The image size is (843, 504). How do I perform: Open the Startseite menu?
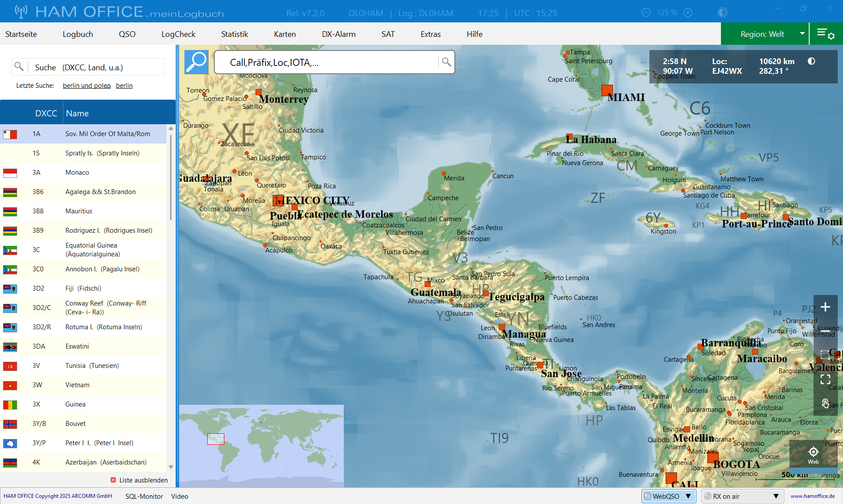pos(21,34)
